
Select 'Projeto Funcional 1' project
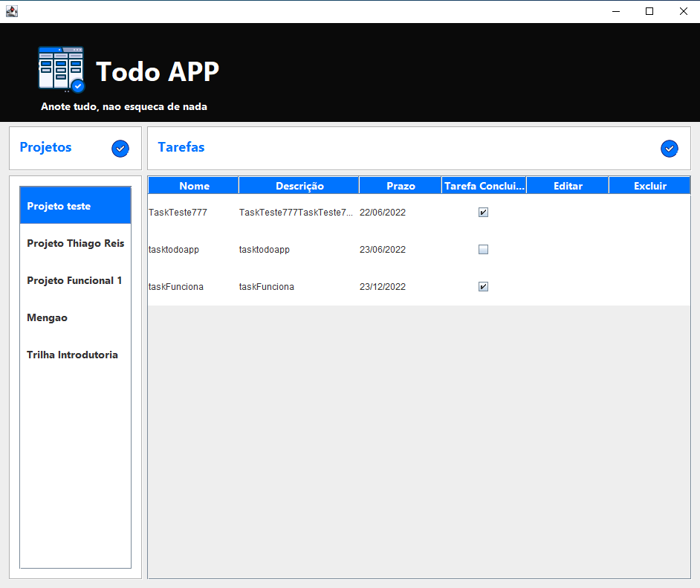pos(75,280)
